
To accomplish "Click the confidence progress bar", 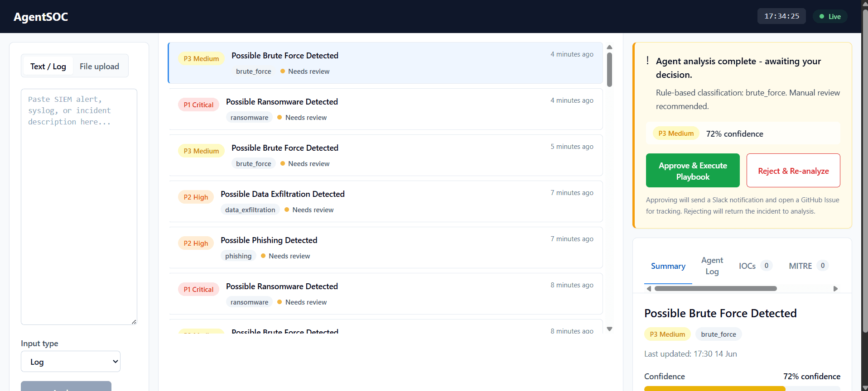I will click(742, 388).
